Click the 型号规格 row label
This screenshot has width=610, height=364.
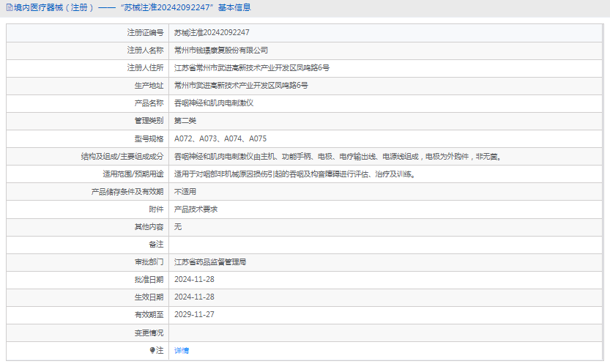click(149, 138)
